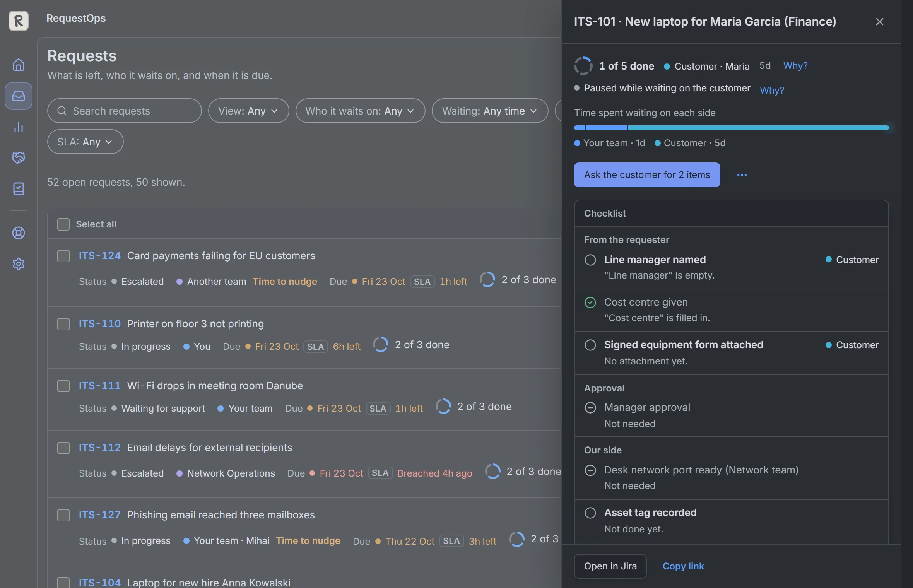The width and height of the screenshot is (913, 588).
Task: Close the ITS-101 detail panel
Action: [879, 22]
